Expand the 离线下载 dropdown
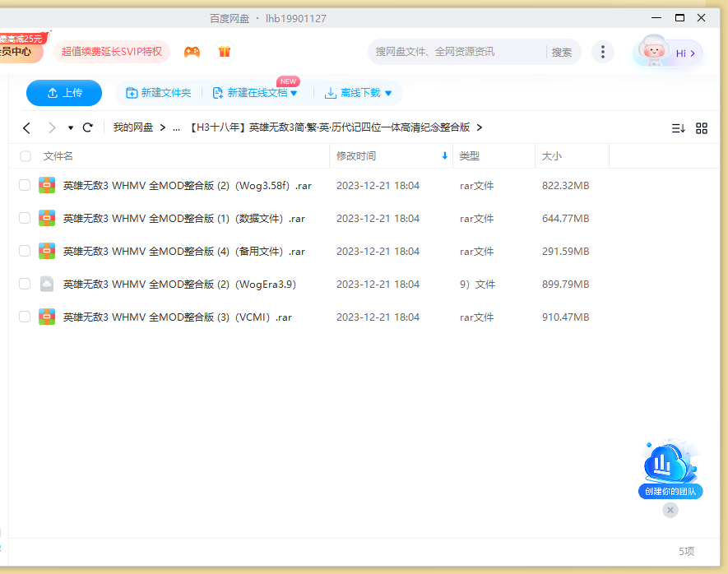Image resolution: width=728 pixels, height=574 pixels. click(388, 93)
